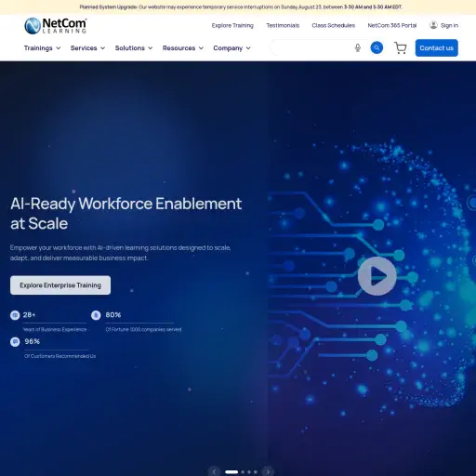This screenshot has width=476, height=476.
Task: Click the Explore Enterprise Training button
Action: click(60, 285)
